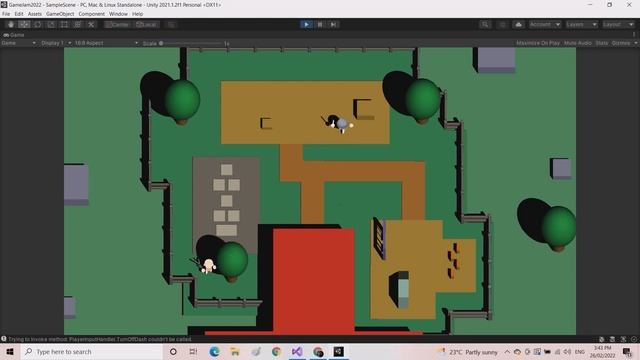Toggle Gizmos button

point(621,43)
